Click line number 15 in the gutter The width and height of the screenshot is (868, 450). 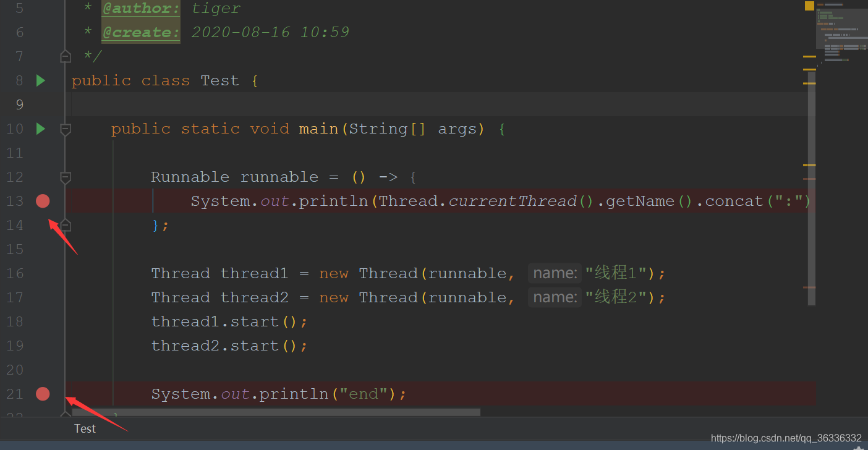coord(15,249)
